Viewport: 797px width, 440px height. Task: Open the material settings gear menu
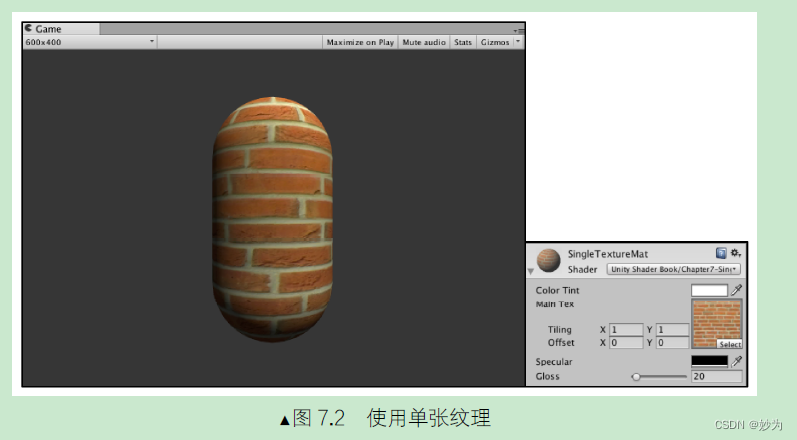coord(735,253)
